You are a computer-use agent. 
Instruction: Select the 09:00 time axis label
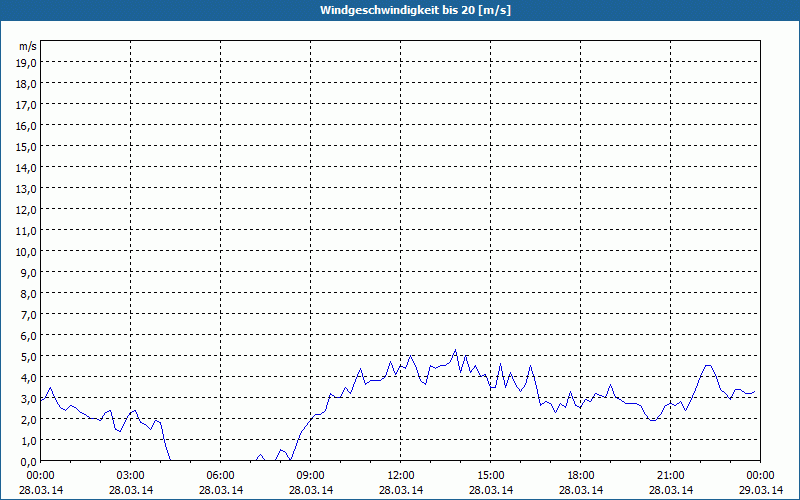coord(311,475)
